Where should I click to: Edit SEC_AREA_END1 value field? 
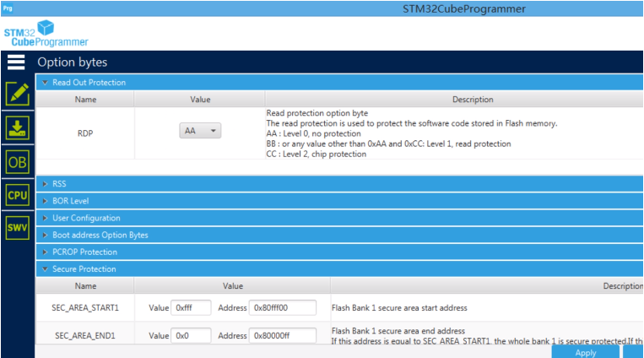pyautogui.click(x=191, y=336)
